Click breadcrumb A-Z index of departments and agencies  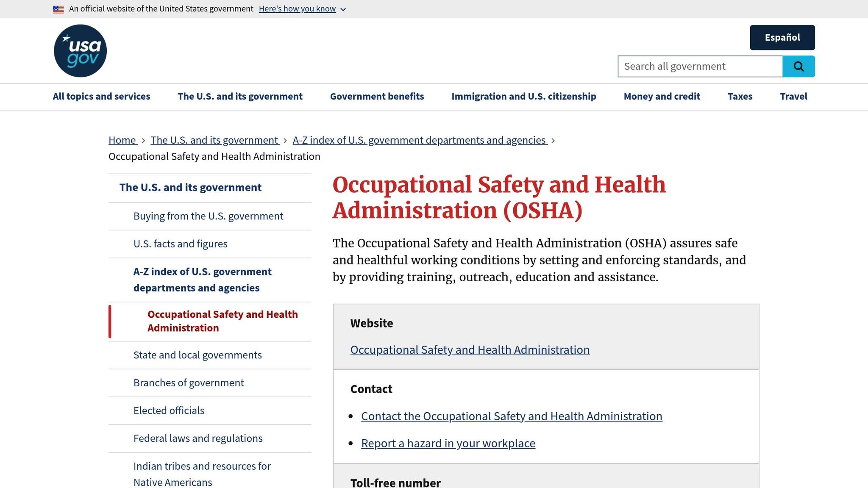coord(420,140)
